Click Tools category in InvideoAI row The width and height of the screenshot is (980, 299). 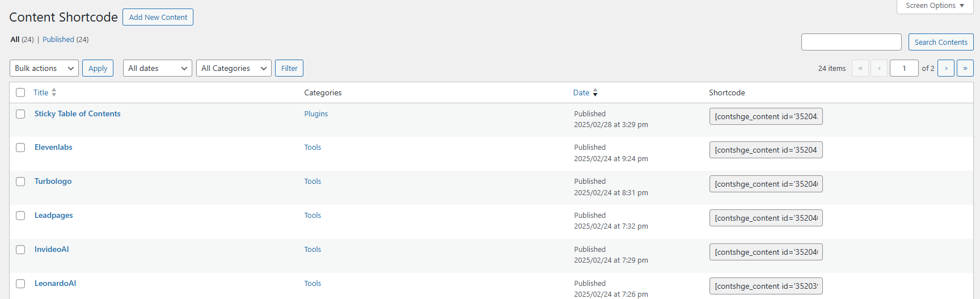[312, 249]
